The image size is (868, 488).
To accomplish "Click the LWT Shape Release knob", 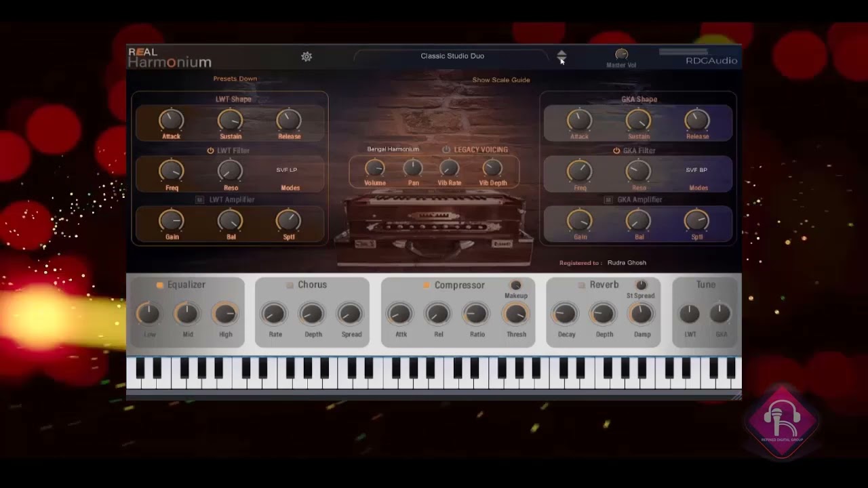I will point(289,120).
